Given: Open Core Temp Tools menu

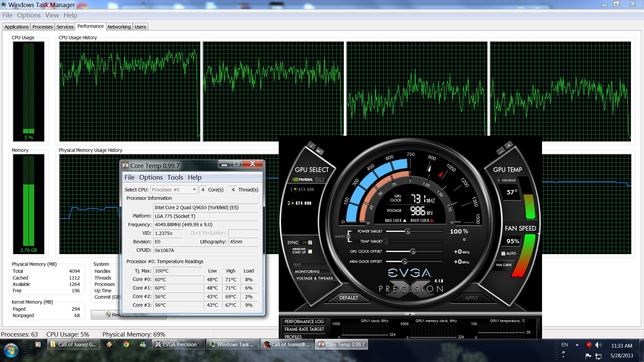Looking at the screenshot, I should (175, 177).
